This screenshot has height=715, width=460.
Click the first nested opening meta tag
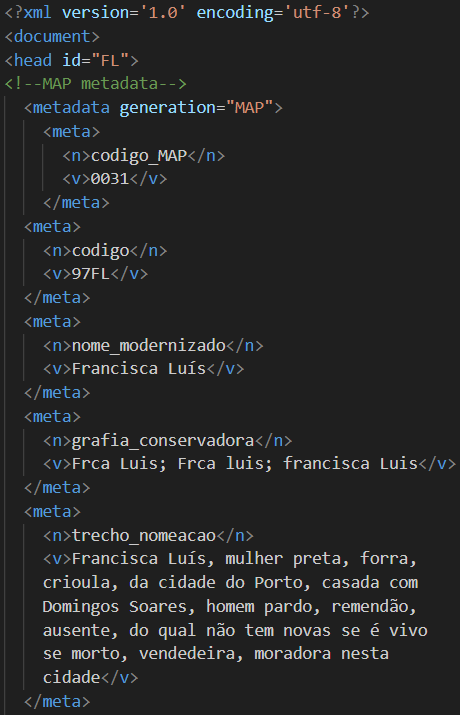point(72,132)
